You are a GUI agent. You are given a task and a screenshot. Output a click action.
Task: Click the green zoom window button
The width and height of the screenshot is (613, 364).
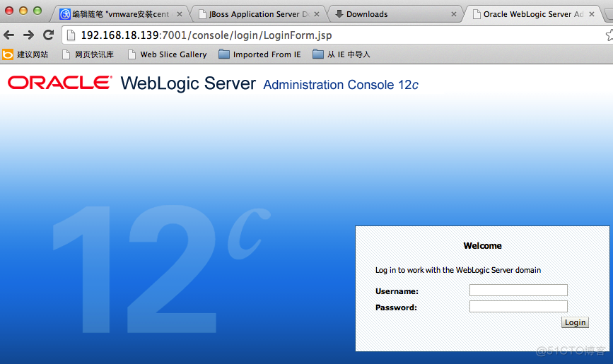point(37,11)
